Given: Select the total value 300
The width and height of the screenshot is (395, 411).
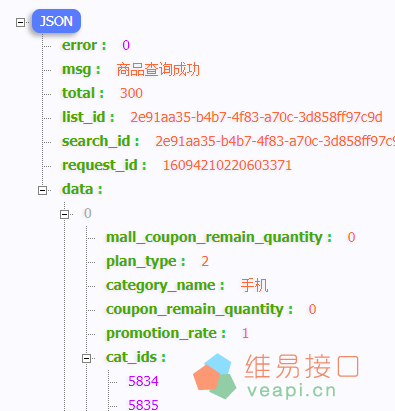Looking at the screenshot, I should pos(131,93).
